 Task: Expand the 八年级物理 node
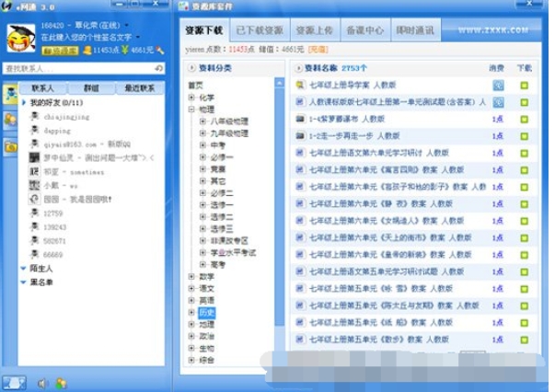tap(202, 121)
